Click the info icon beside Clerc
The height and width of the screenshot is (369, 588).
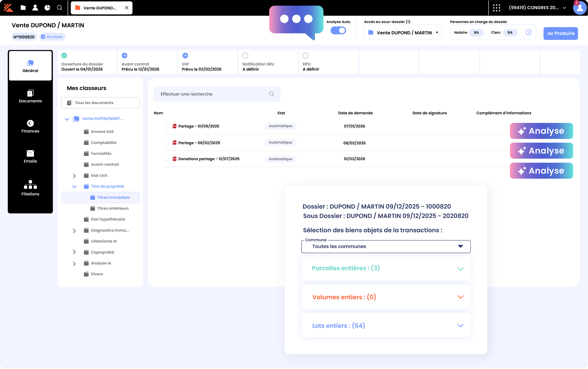(528, 32)
